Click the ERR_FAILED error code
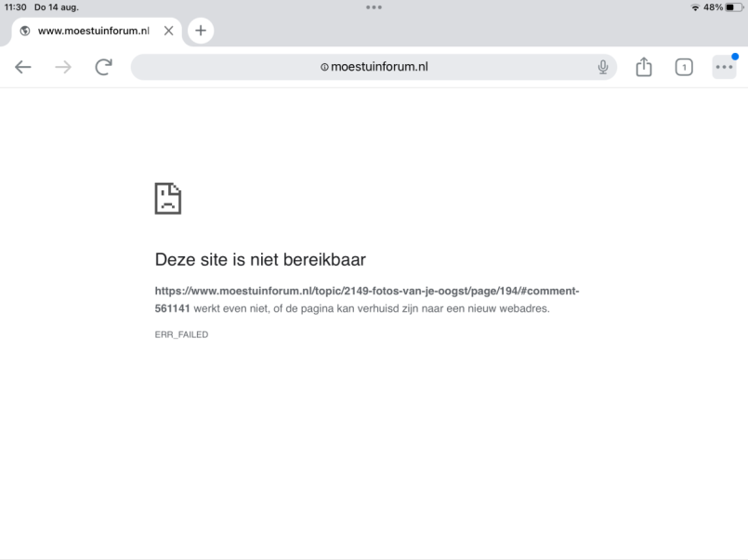748x560 pixels. point(181,334)
